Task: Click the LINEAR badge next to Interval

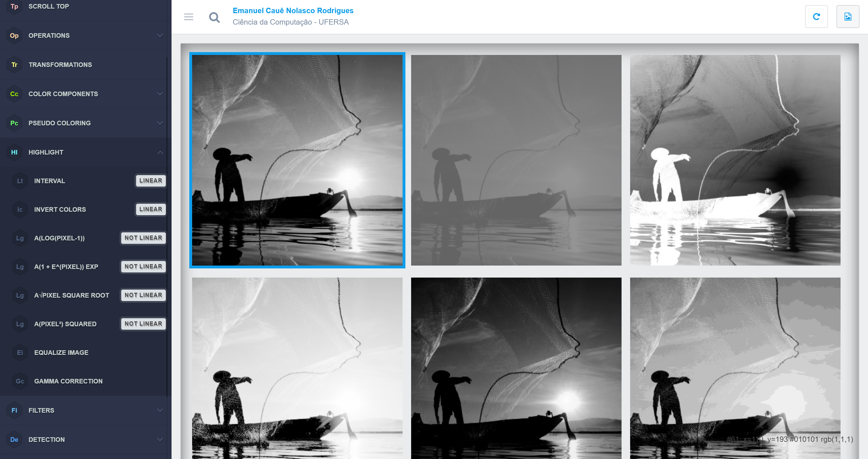Action: pos(151,181)
